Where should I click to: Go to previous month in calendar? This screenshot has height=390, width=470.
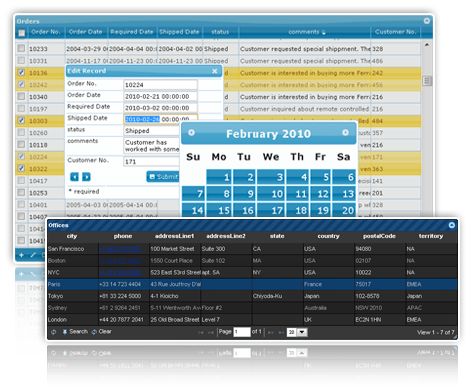[191, 132]
